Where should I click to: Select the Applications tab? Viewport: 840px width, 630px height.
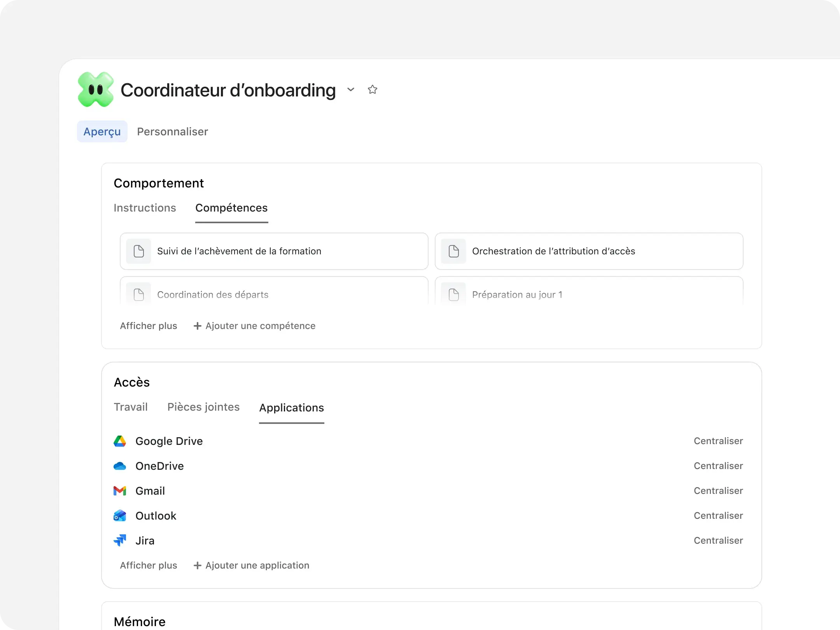click(x=292, y=408)
